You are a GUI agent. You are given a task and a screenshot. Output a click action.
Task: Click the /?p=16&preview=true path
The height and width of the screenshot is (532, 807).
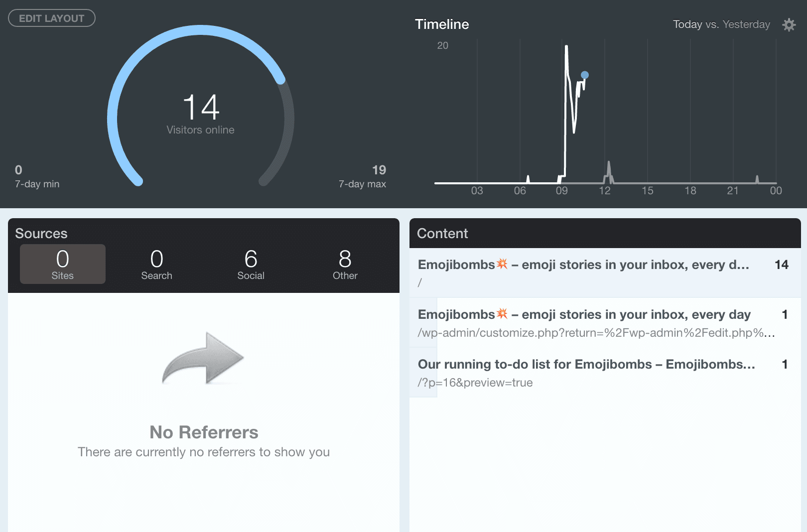pos(475,383)
